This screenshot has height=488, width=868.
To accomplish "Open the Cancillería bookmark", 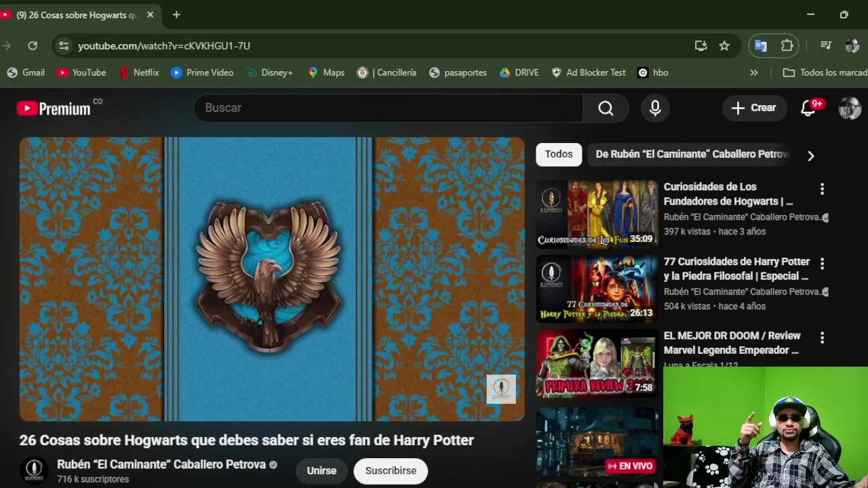I will click(387, 73).
